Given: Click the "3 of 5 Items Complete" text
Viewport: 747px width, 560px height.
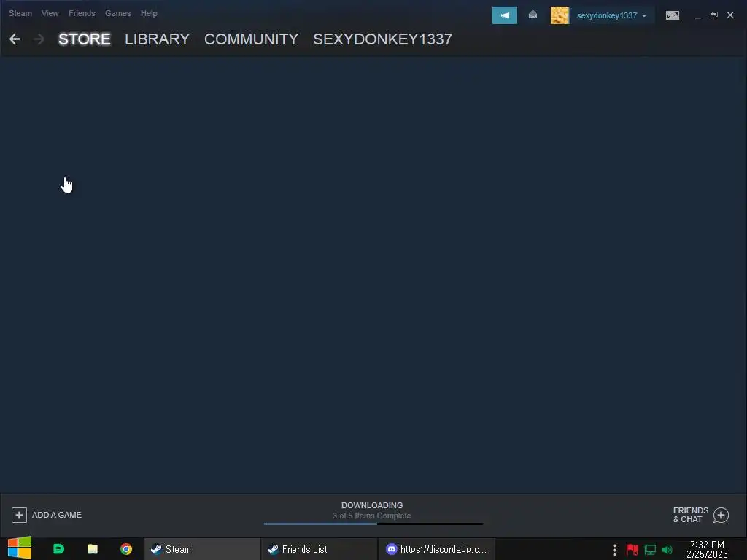Looking at the screenshot, I should [x=371, y=516].
